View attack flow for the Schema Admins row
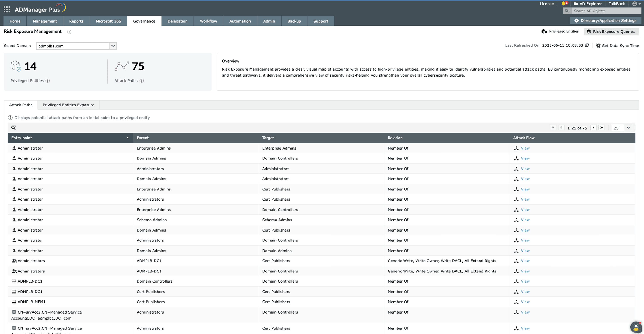This screenshot has width=644, height=334. (x=525, y=220)
